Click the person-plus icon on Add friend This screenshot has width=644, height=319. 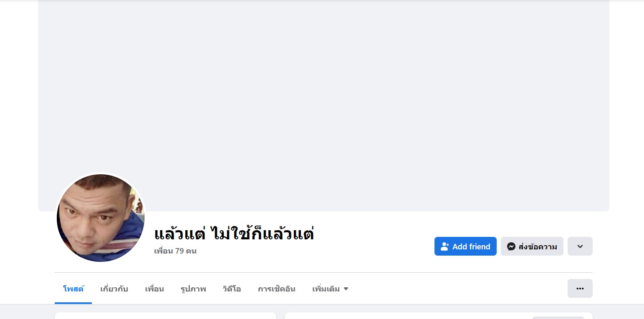tap(444, 246)
